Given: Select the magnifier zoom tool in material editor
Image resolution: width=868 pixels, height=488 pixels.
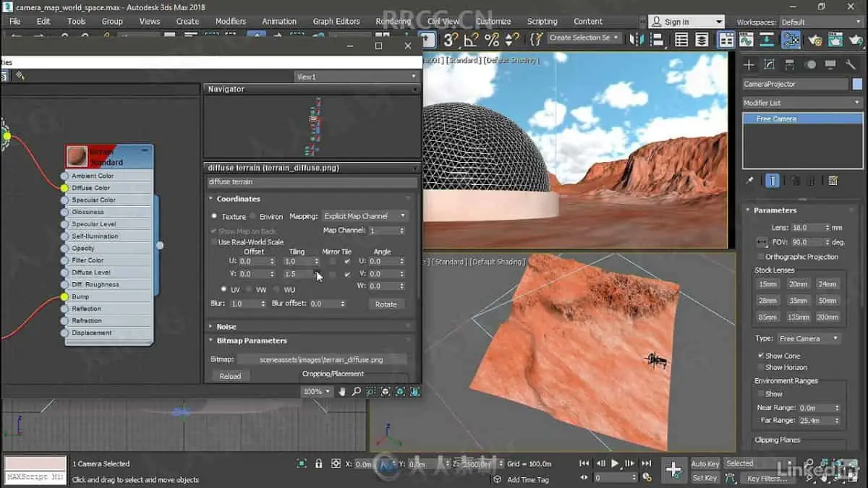Looking at the screenshot, I should (x=356, y=391).
